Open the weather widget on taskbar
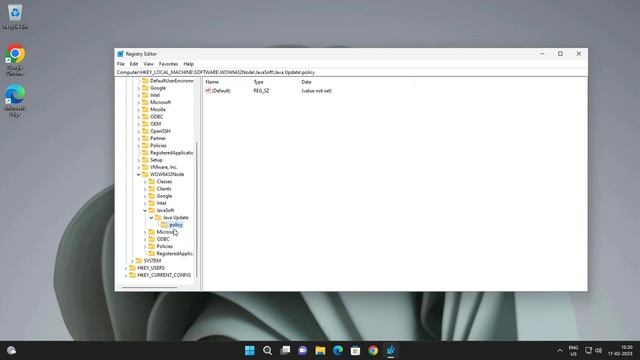640x360 pixels. click(x=11, y=351)
